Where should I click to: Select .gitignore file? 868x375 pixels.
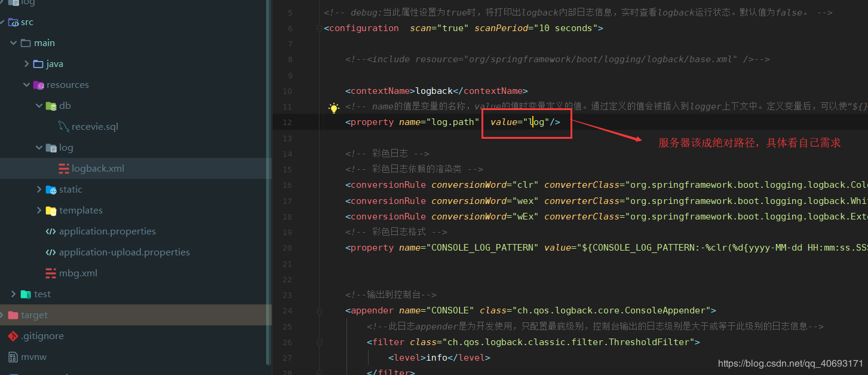pos(42,336)
